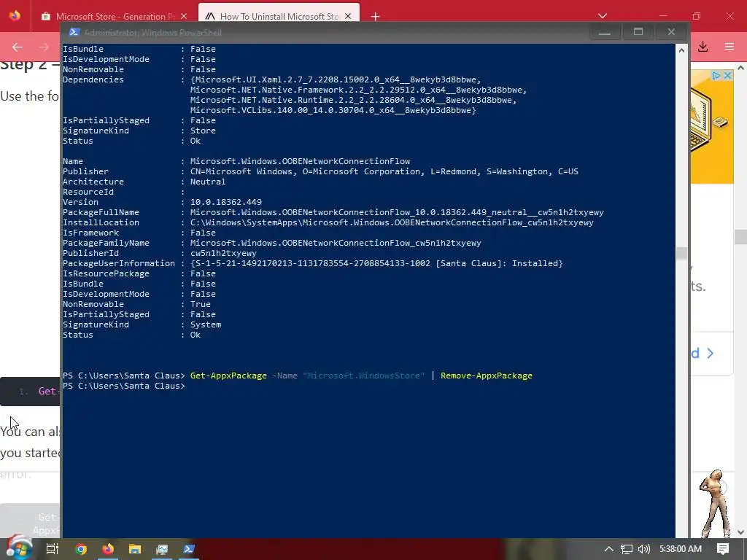This screenshot has width=747, height=560.
Task: Launch Google Chrome from taskbar
Action: click(x=81, y=549)
